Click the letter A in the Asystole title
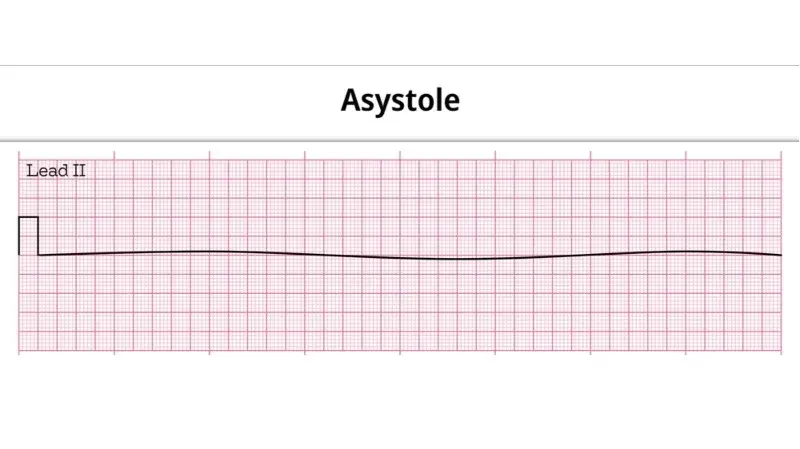The image size is (800, 449). click(x=351, y=100)
